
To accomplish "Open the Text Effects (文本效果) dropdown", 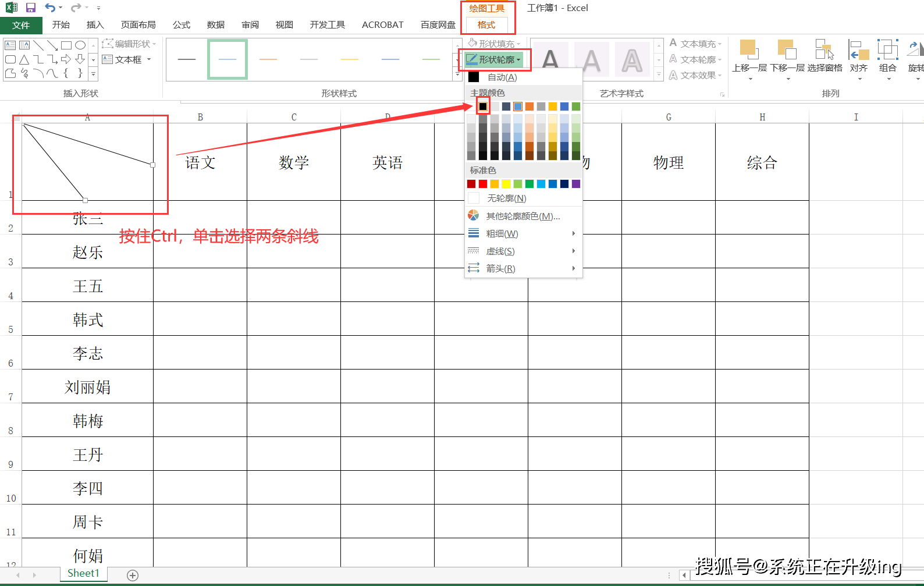I will point(695,75).
